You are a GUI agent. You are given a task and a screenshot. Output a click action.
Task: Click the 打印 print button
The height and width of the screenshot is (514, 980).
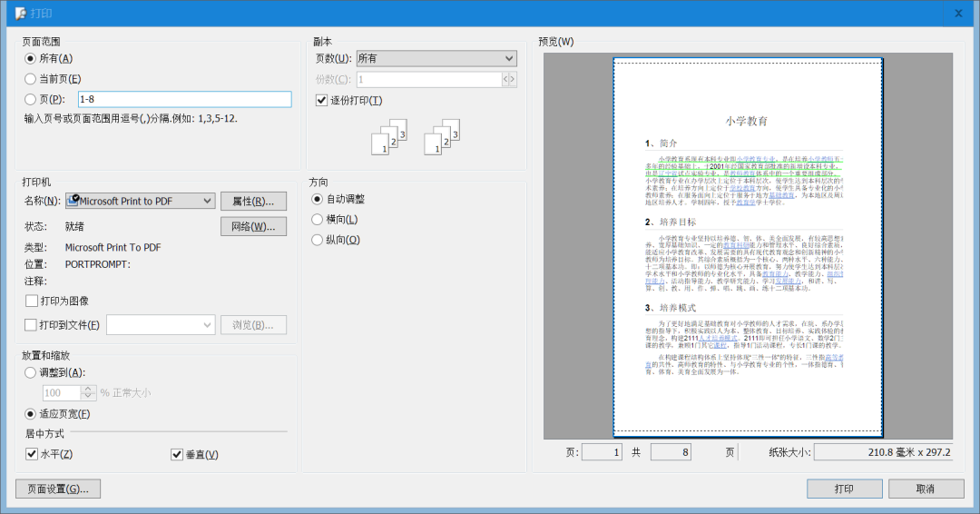845,489
